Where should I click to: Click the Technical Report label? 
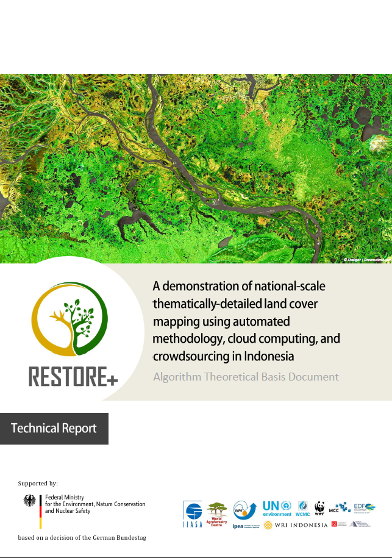coord(54,428)
